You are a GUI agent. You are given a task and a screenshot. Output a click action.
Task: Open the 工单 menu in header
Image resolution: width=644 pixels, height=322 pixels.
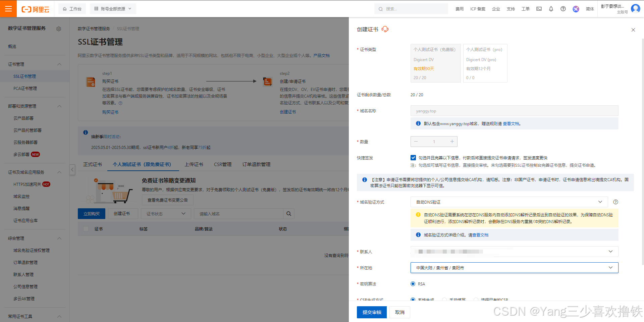point(526,9)
